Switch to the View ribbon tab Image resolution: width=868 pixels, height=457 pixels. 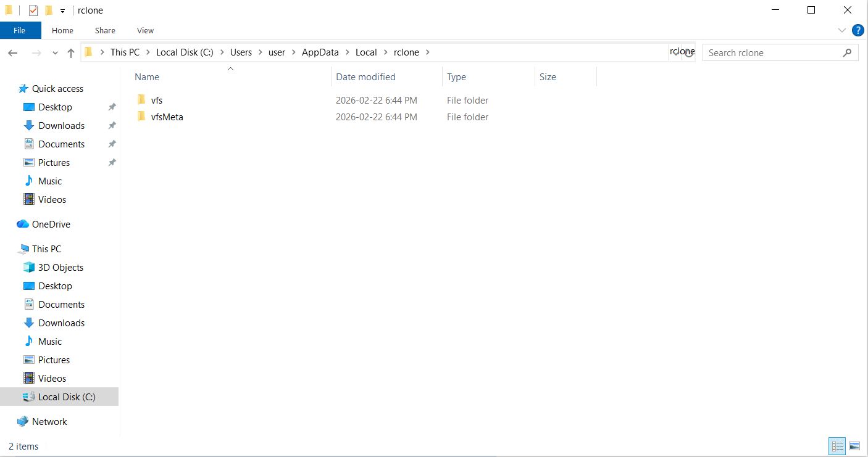pyautogui.click(x=145, y=30)
